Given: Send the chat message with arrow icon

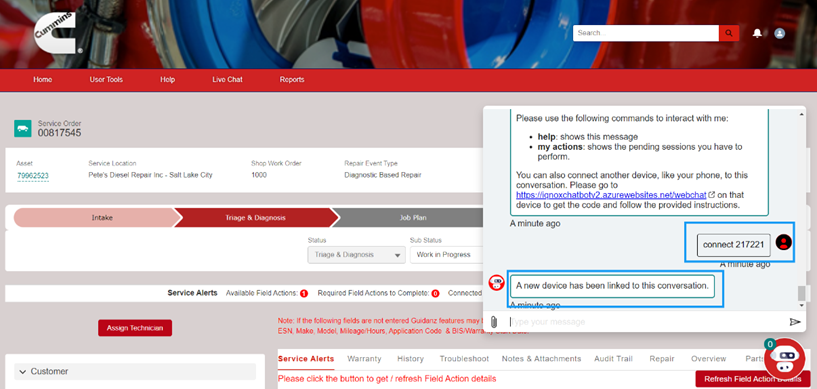Looking at the screenshot, I should [795, 322].
